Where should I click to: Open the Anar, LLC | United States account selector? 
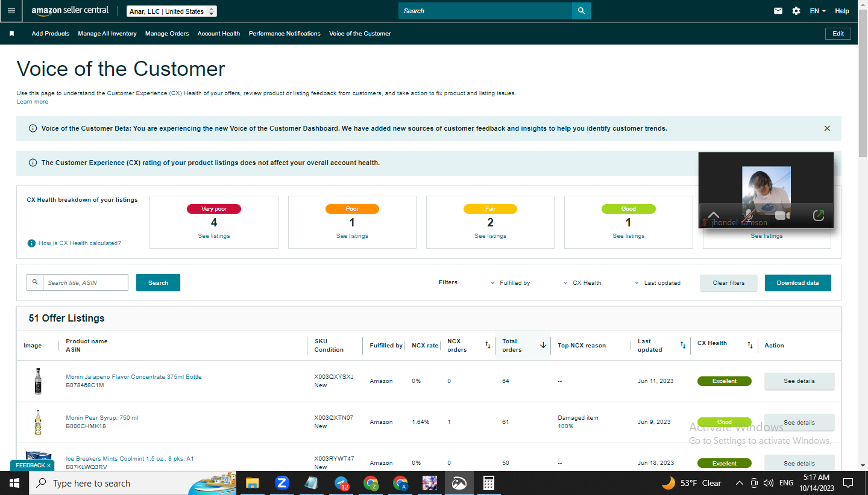point(172,11)
